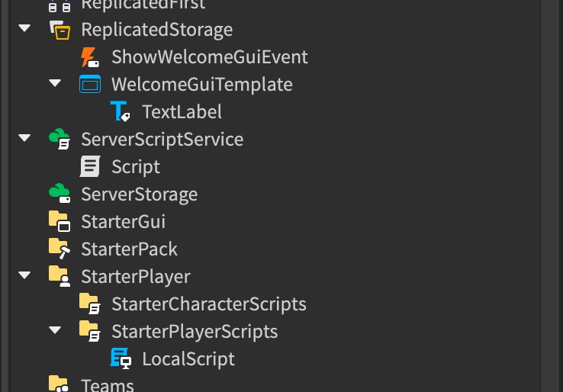Collapse the WelcomeGuiTemplate node
The width and height of the screenshot is (563, 392).
55,83
